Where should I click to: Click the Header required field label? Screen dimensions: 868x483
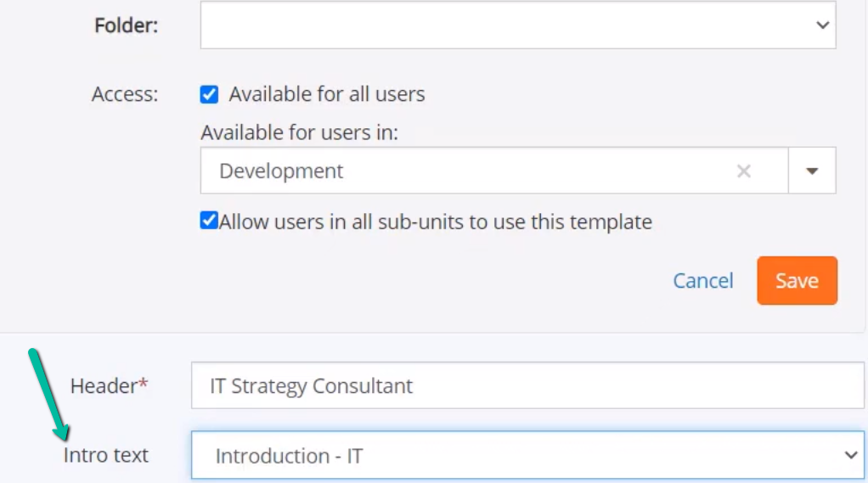click(x=109, y=385)
